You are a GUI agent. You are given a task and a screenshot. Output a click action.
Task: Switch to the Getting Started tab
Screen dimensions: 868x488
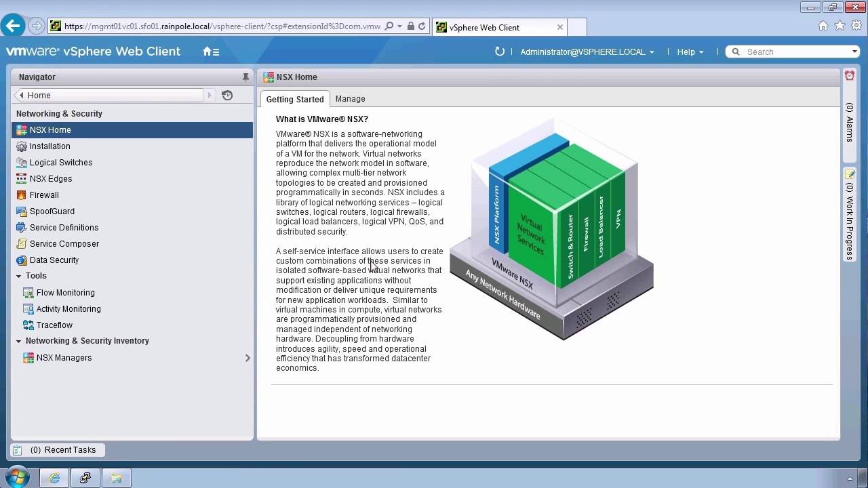pos(295,99)
